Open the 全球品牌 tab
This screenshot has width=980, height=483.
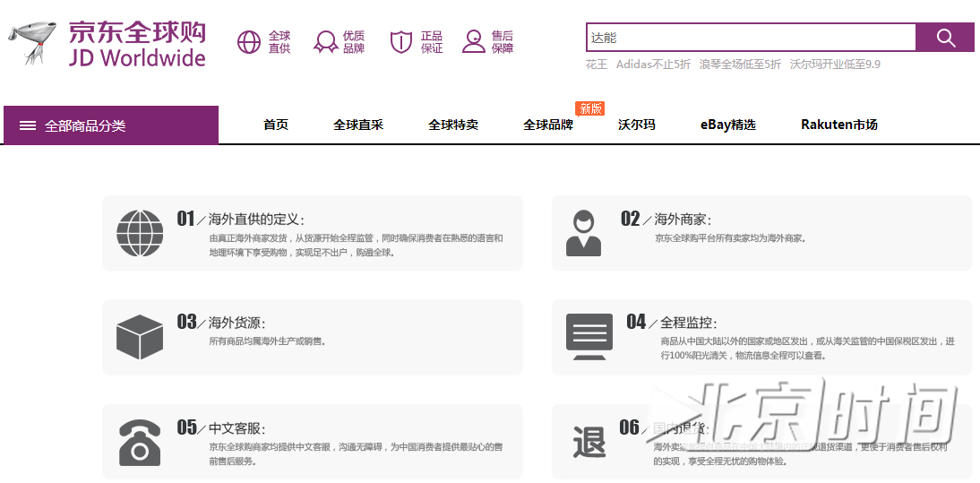tap(548, 125)
